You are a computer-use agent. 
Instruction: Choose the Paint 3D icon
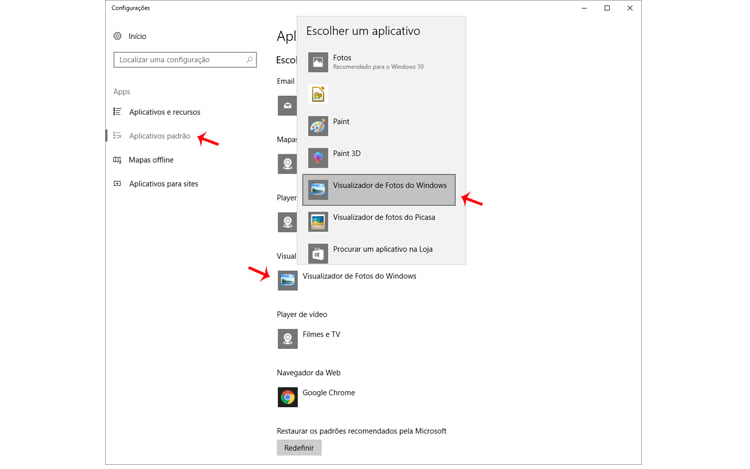click(x=318, y=158)
